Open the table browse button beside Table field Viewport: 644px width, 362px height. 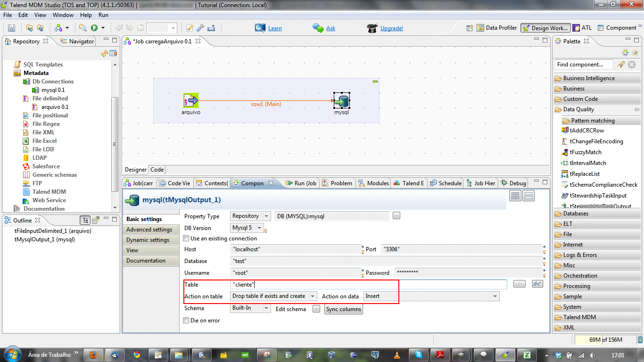click(519, 284)
